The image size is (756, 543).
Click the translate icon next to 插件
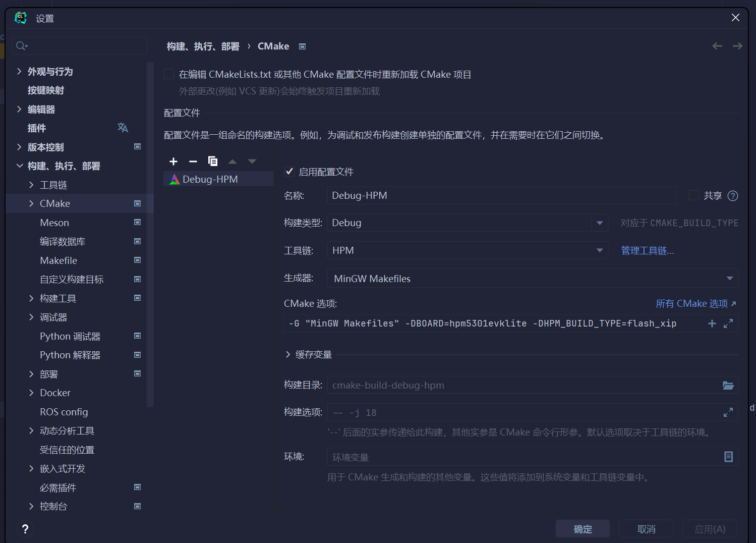tap(123, 128)
